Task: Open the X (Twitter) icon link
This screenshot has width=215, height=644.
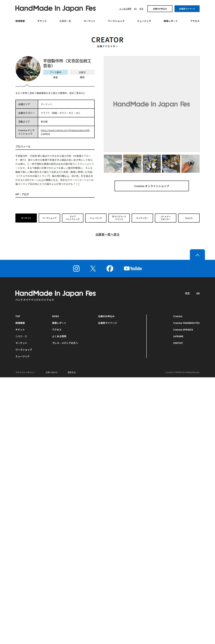Action: (x=93, y=268)
